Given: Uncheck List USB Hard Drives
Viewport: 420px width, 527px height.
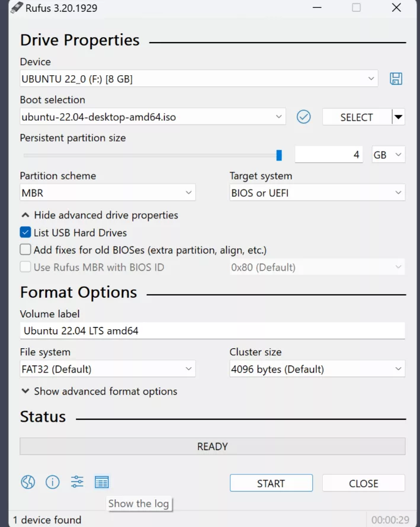Looking at the screenshot, I should pyautogui.click(x=26, y=233).
